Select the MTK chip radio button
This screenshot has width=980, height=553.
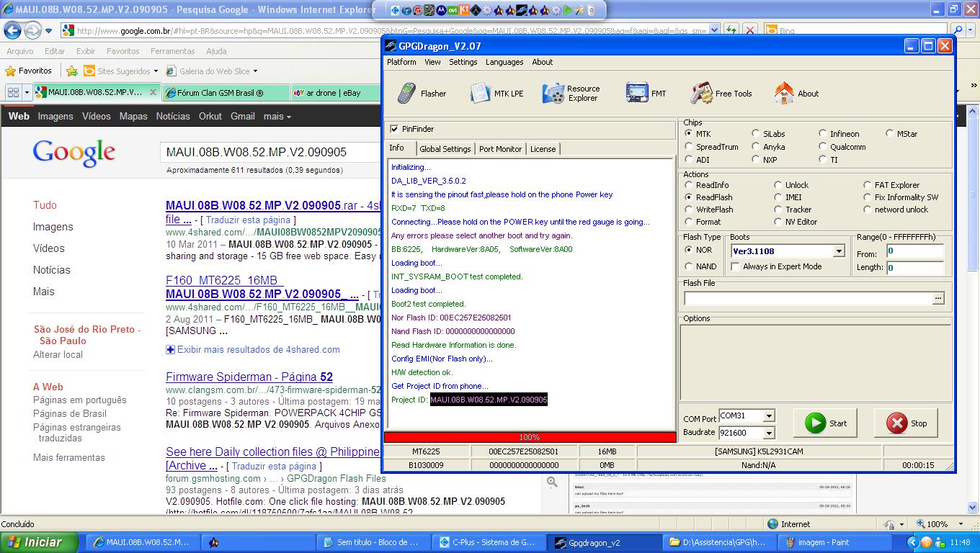pyautogui.click(x=688, y=134)
